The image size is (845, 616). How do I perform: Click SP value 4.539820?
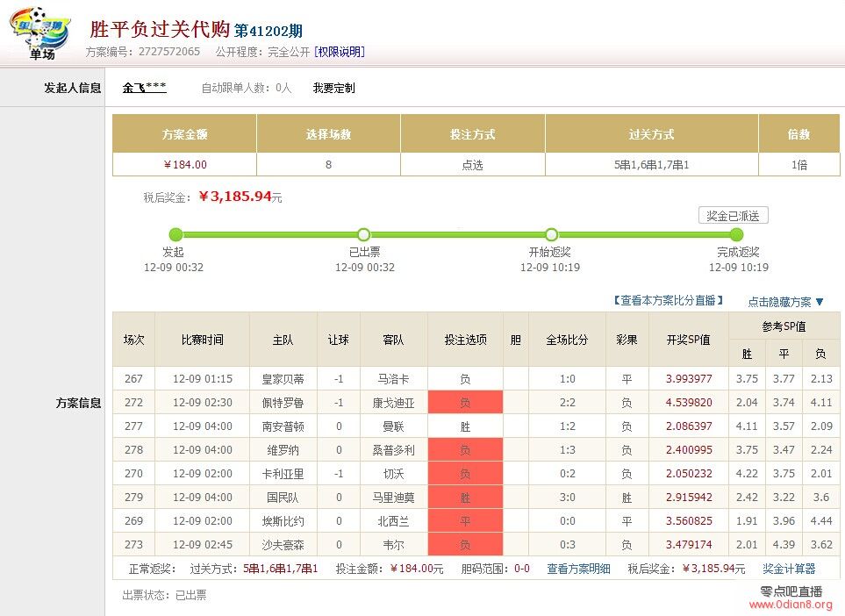(689, 403)
